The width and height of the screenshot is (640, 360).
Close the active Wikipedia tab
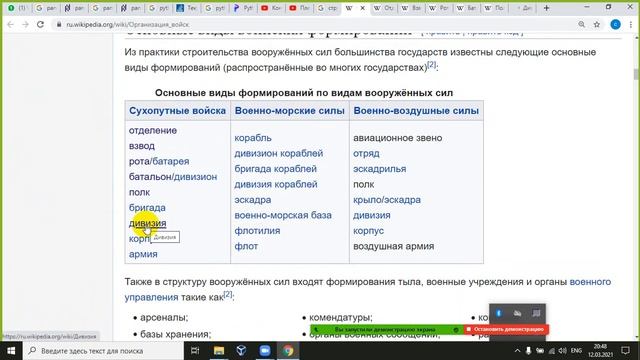click(x=362, y=8)
